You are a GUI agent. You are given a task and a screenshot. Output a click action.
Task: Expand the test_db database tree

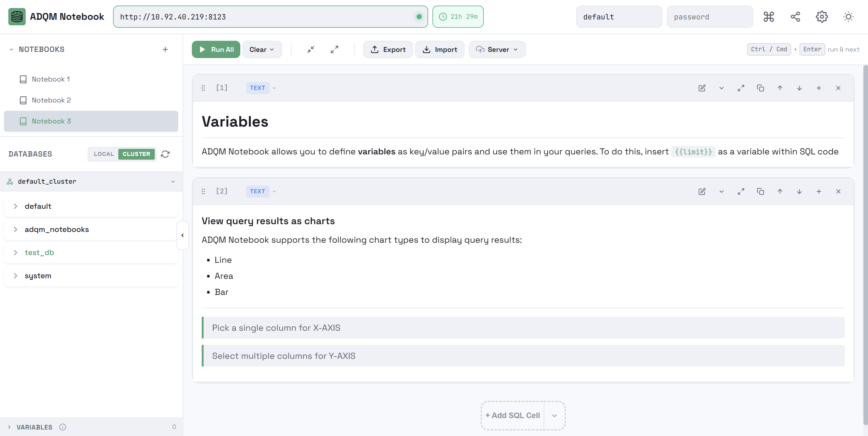(x=15, y=252)
